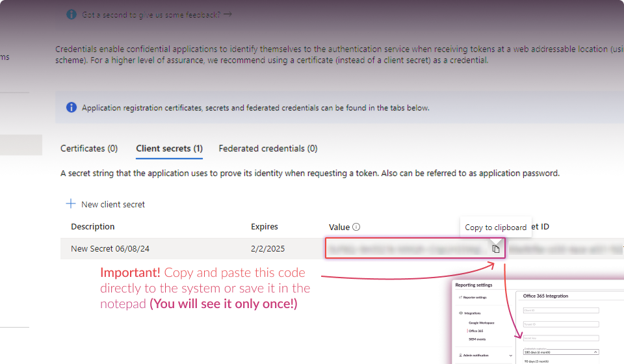Viewport: 624px width, 364px height.
Task: Switch to the Certificates (0) tab
Action: [89, 148]
